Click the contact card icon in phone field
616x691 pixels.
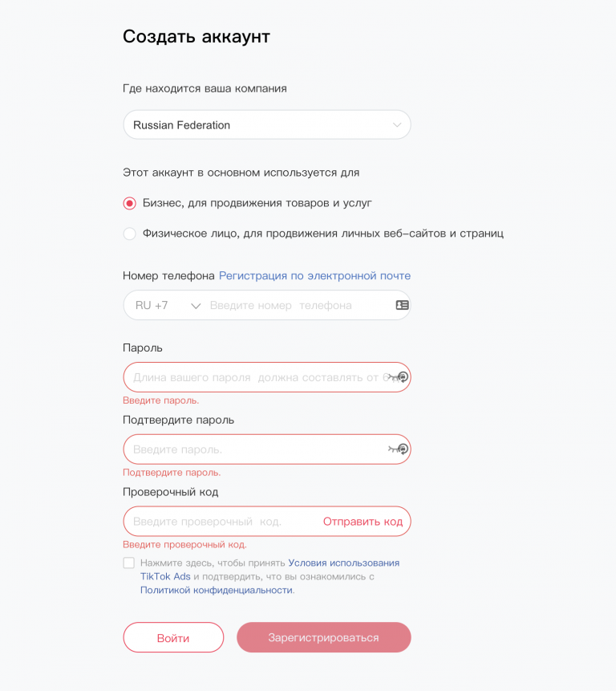(x=402, y=306)
